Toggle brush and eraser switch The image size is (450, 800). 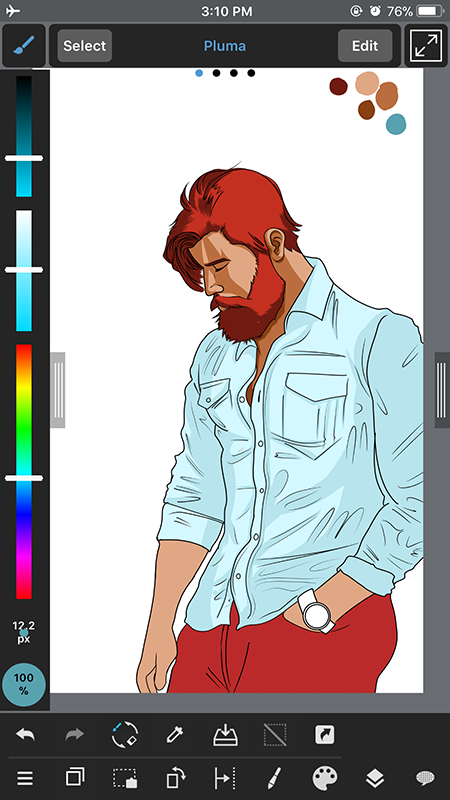click(x=124, y=735)
